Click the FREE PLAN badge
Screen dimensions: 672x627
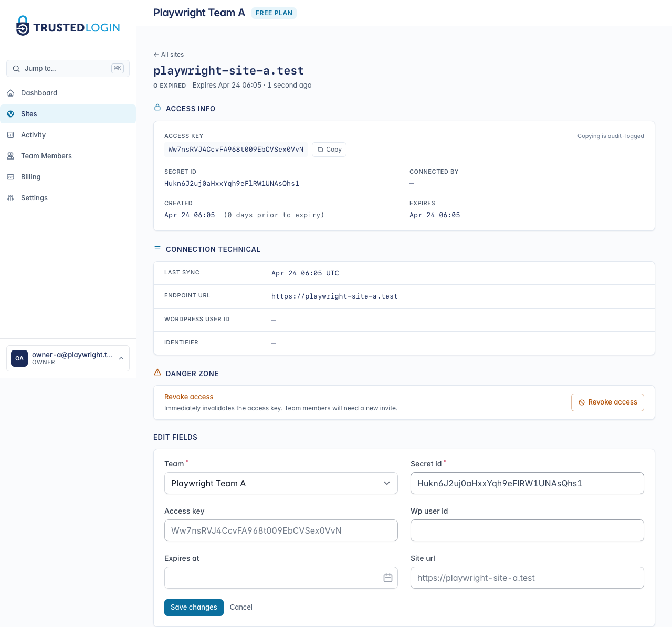[x=274, y=13]
